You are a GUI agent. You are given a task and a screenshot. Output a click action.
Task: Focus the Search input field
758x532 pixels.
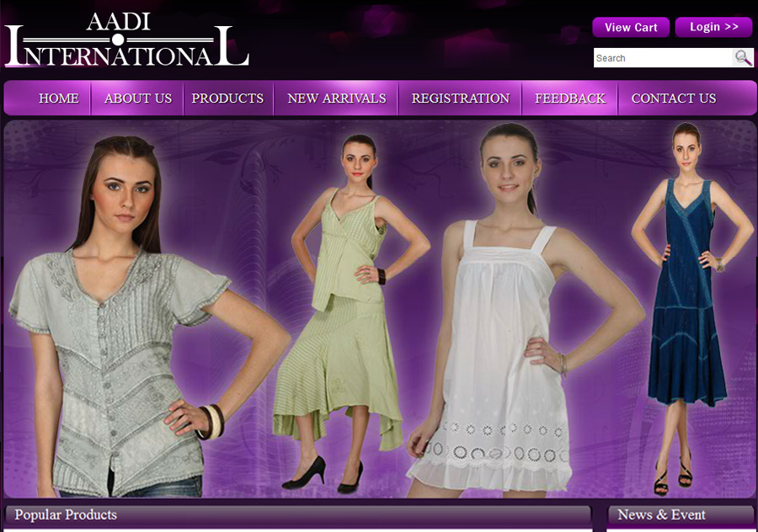click(663, 58)
